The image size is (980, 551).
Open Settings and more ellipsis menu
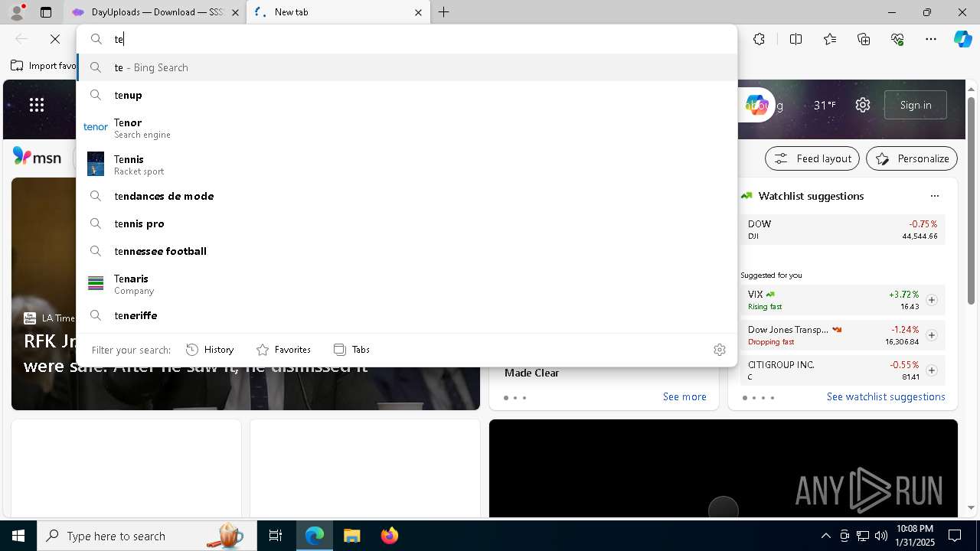931,39
